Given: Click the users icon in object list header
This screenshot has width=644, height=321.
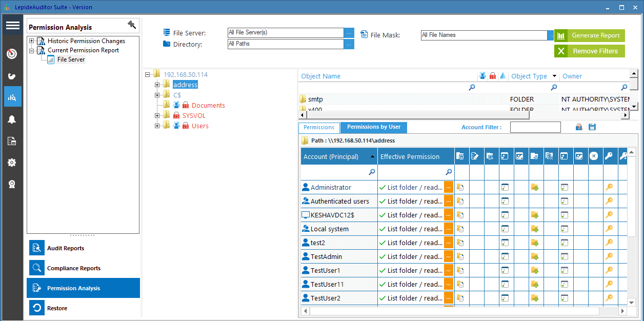Looking at the screenshot, I should point(482,76).
